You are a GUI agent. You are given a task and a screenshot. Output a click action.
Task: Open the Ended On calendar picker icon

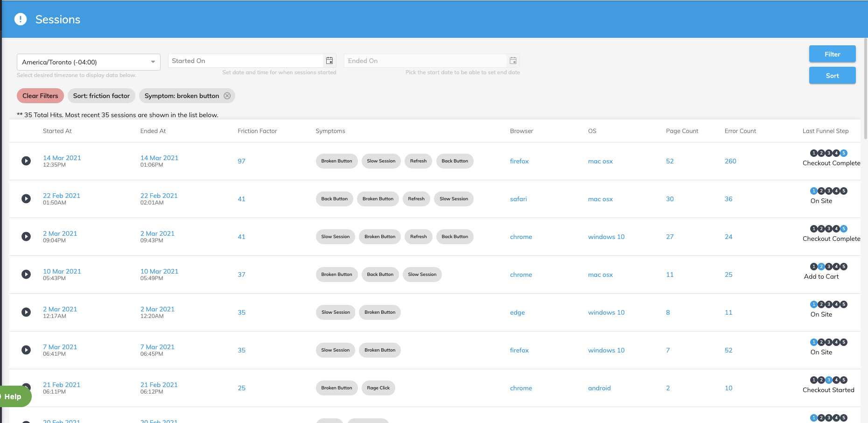coord(513,61)
